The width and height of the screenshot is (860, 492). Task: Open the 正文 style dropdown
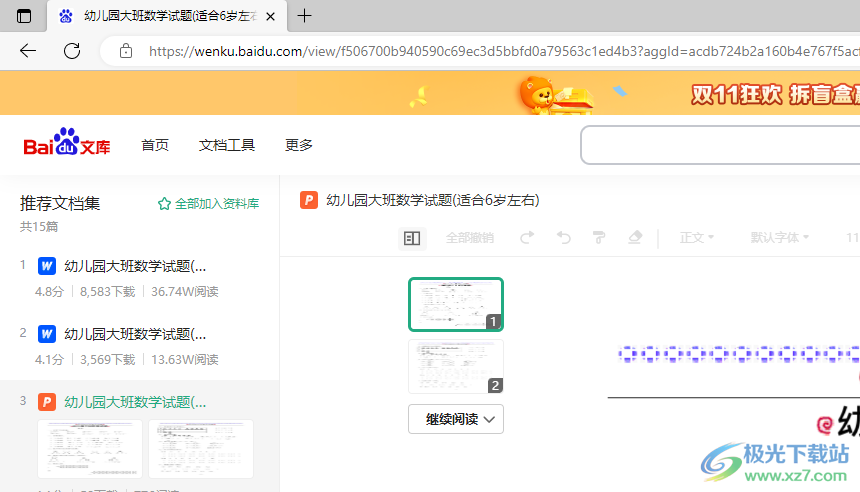[697, 237]
